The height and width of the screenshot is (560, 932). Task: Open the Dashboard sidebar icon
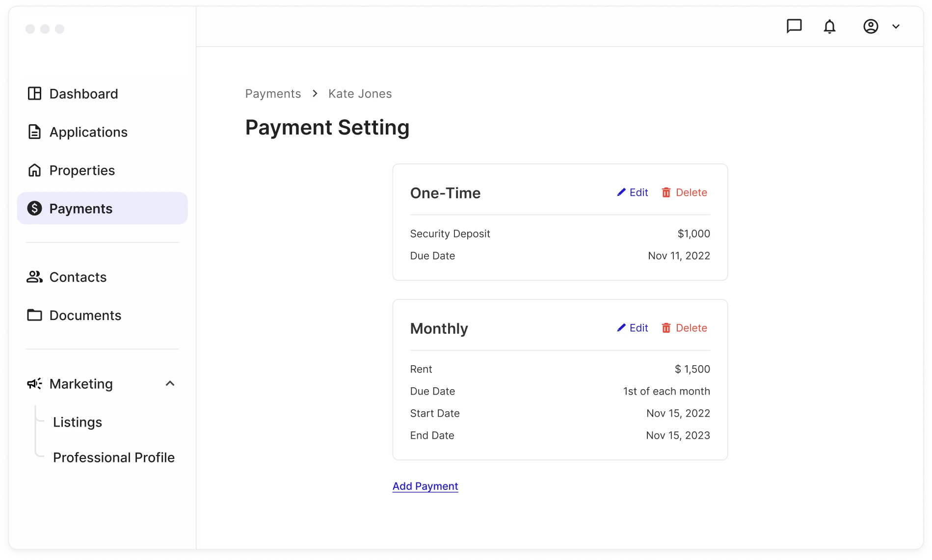pos(34,94)
